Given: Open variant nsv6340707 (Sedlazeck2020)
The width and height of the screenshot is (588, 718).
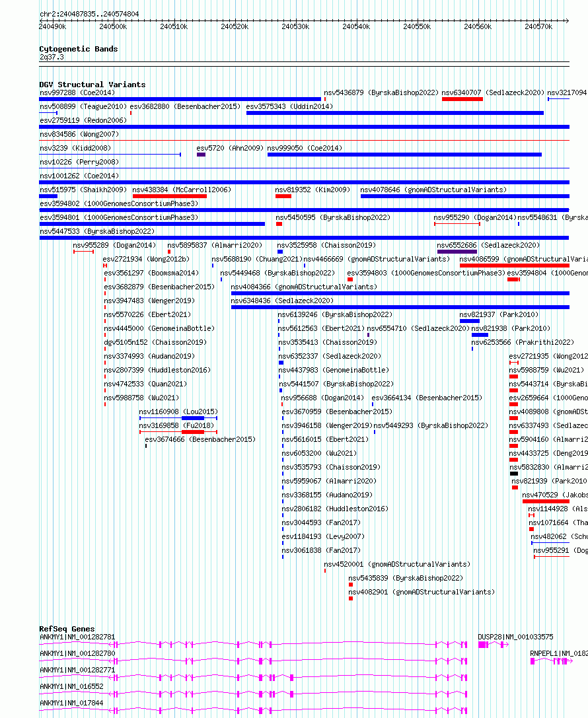Looking at the screenshot, I should pos(493,92).
